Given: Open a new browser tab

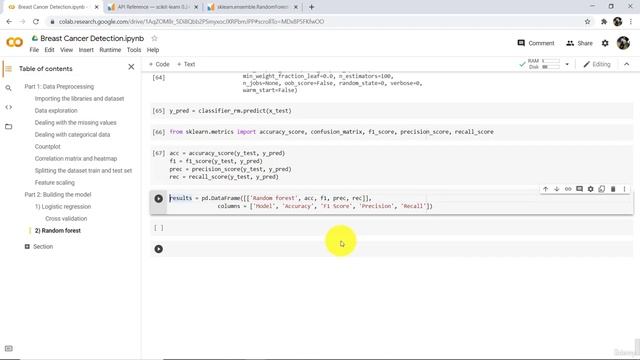Looking at the screenshot, I should point(311,7).
